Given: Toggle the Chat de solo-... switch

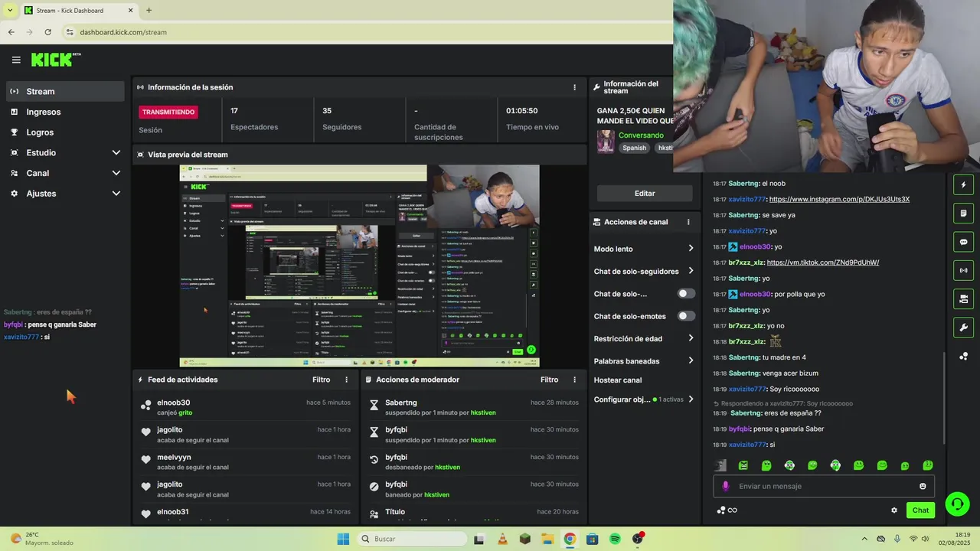Looking at the screenshot, I should (686, 294).
